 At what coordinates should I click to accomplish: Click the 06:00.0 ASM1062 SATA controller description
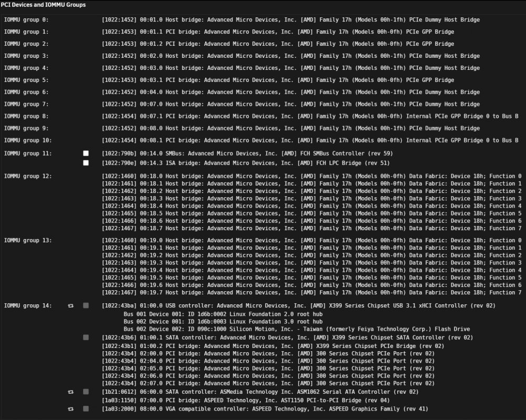pos(260,392)
